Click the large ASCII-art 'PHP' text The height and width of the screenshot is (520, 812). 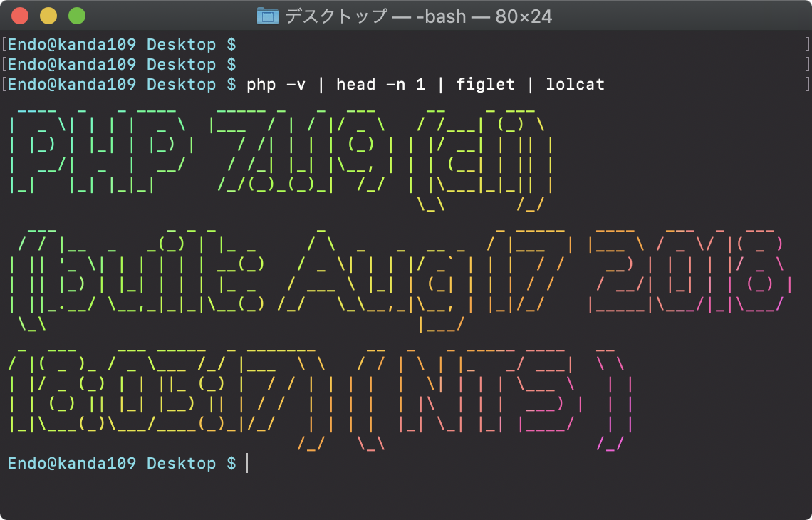pyautogui.click(x=102, y=152)
